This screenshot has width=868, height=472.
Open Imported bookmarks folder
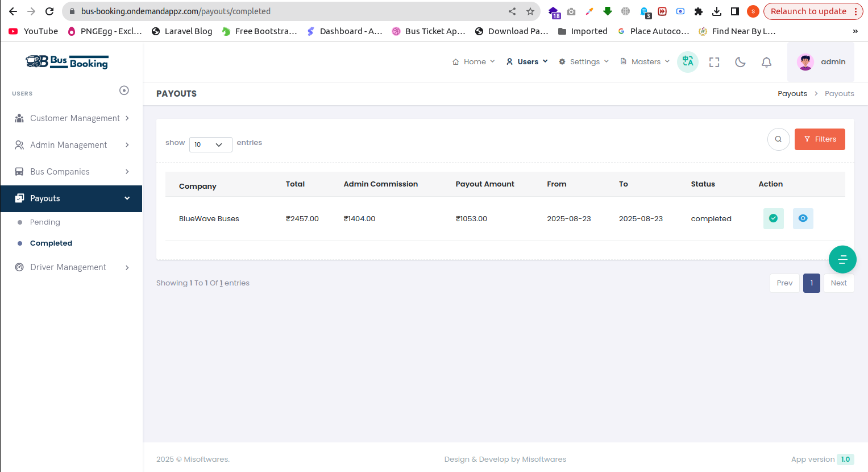click(x=583, y=31)
